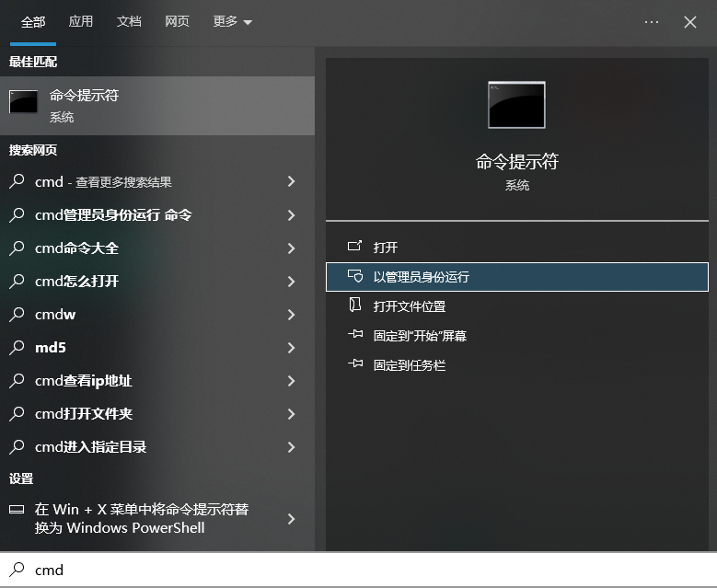Click the taskbar settings icon beside Win + X entry
This screenshot has width=717, height=588.
click(17, 510)
